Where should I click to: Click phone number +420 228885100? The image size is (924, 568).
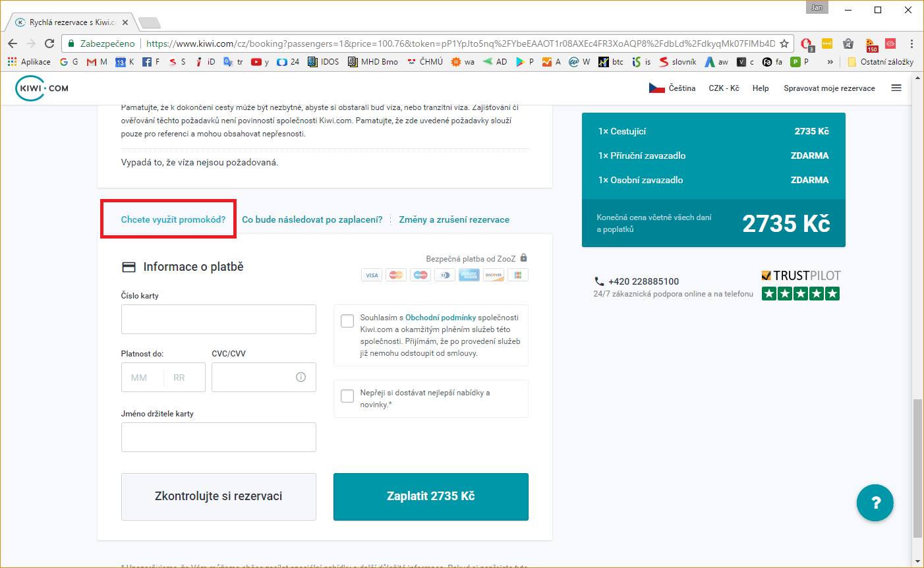pyautogui.click(x=643, y=281)
